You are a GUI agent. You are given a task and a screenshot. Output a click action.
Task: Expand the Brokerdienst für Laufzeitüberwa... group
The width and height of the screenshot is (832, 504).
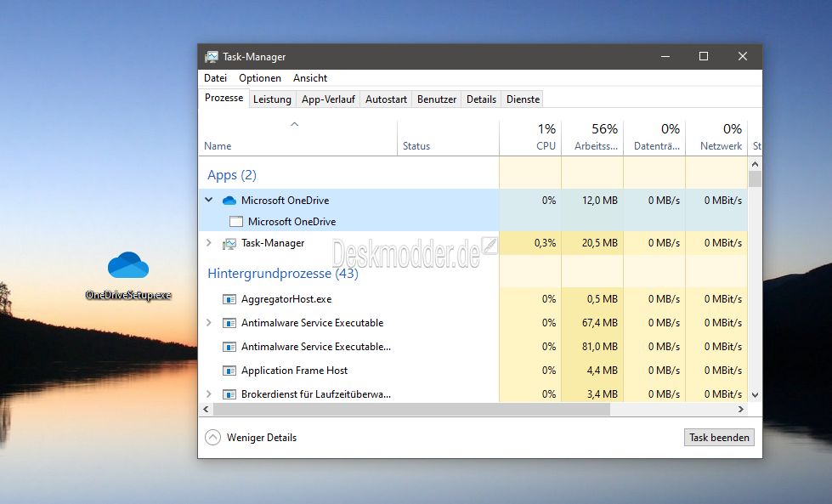tap(209, 394)
